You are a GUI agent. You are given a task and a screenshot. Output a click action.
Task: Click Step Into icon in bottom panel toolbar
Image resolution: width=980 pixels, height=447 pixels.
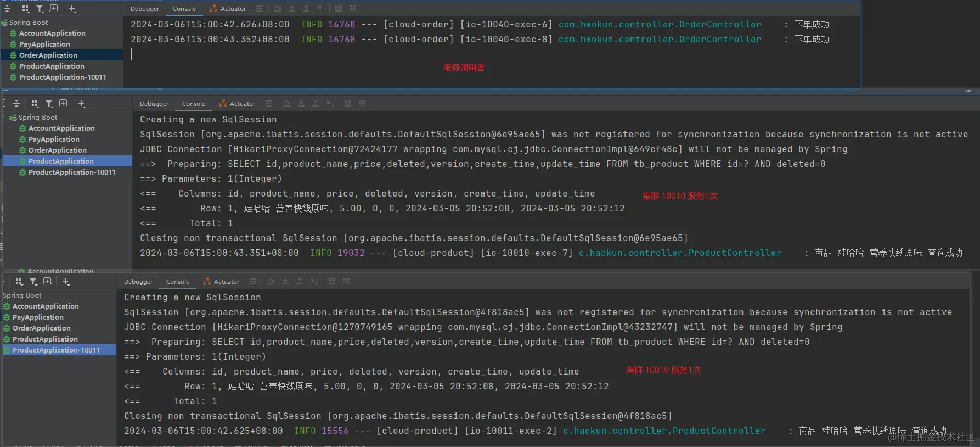[285, 282]
